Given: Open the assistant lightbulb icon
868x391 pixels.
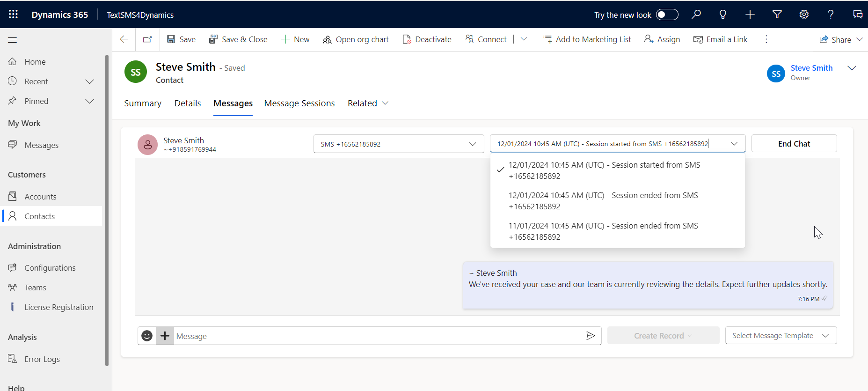Looking at the screenshot, I should 723,15.
